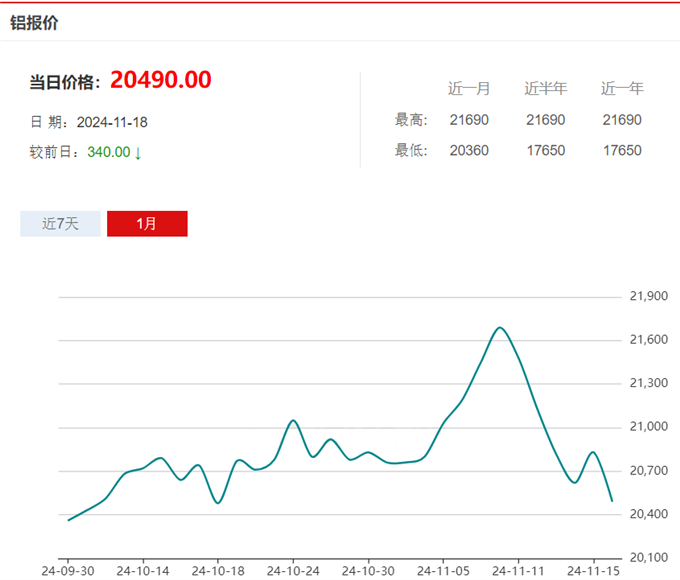
Task: Switch chart to 近7天 tab
Action: tap(60, 224)
